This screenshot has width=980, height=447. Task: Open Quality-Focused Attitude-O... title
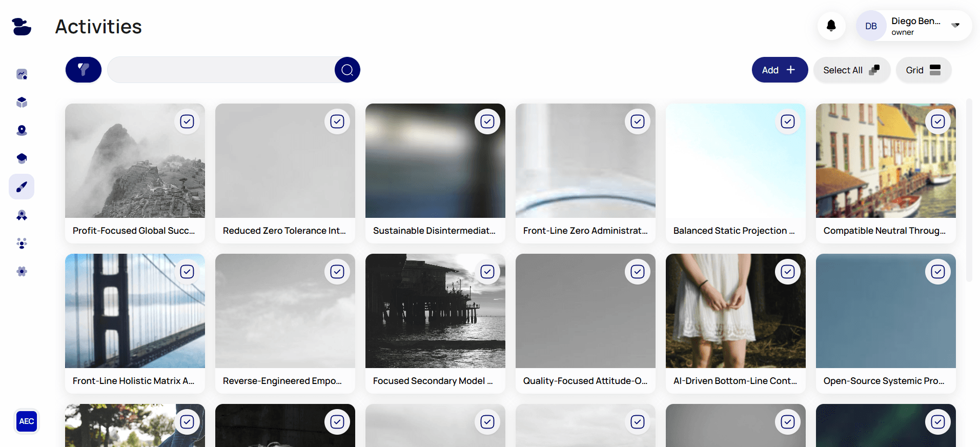pos(585,381)
